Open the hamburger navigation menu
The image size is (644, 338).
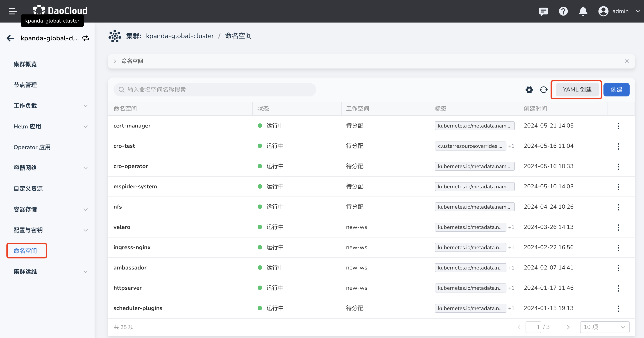(13, 11)
